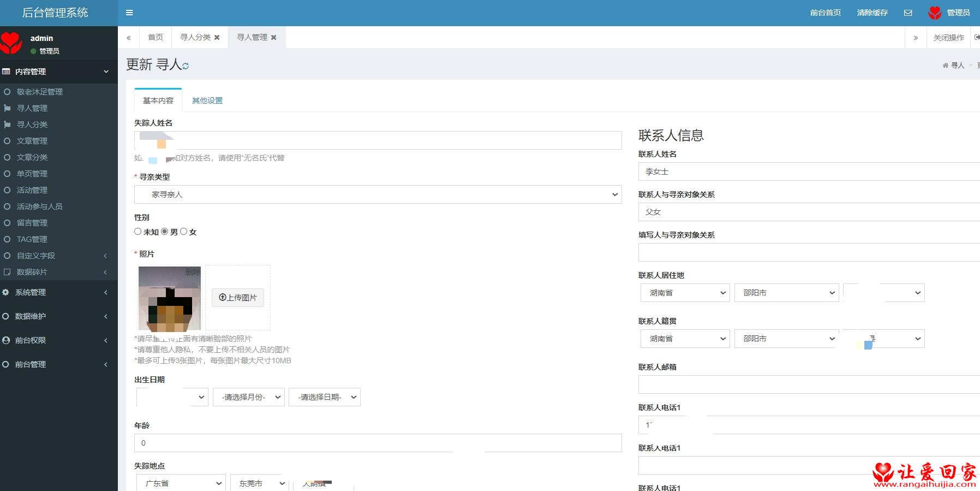Click the heart logo avatar next to admin

point(11,43)
